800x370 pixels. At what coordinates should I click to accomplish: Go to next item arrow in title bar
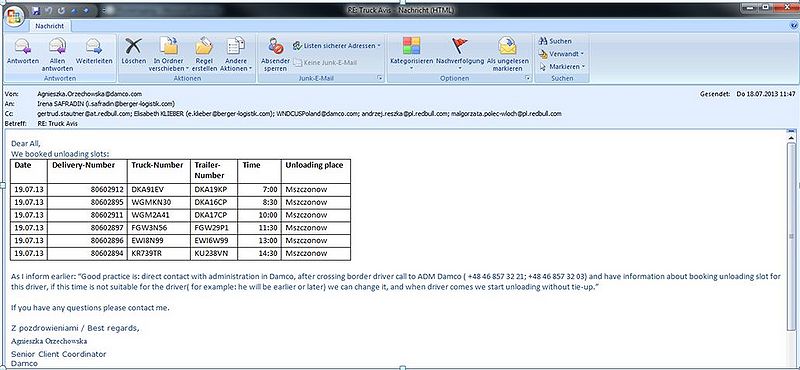pyautogui.click(x=85, y=10)
